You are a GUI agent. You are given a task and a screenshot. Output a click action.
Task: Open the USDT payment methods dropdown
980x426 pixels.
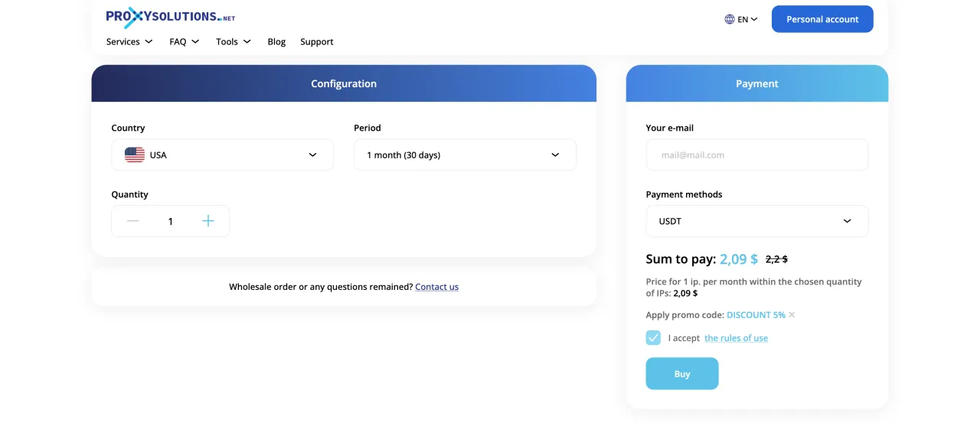pos(756,221)
